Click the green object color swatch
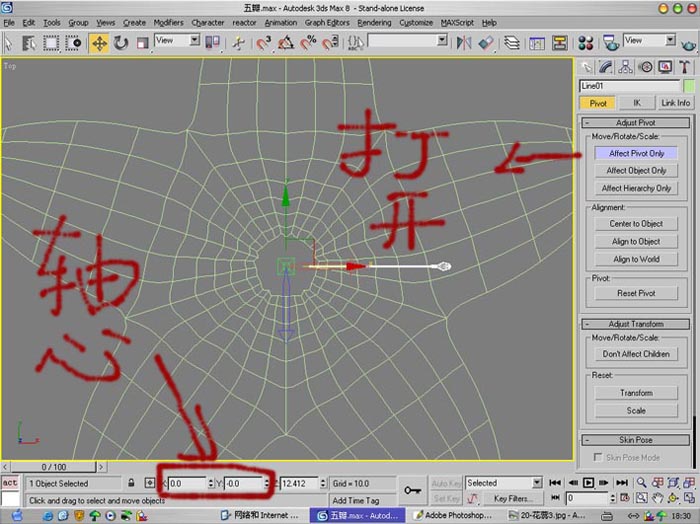700x524 pixels. [689, 86]
